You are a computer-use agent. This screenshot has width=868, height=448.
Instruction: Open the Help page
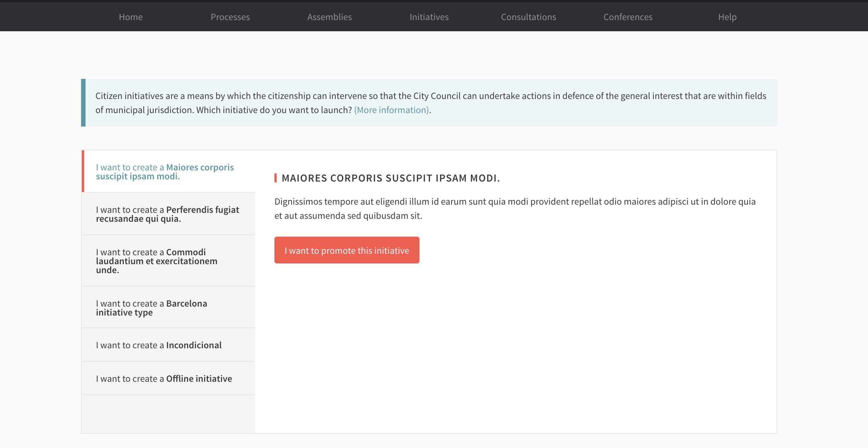pos(727,17)
